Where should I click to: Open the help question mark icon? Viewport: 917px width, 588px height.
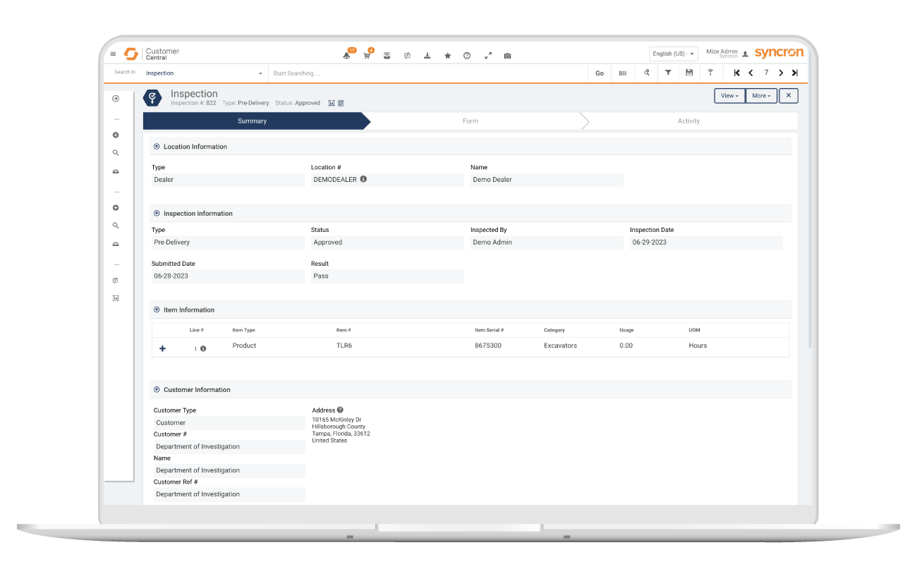467,56
